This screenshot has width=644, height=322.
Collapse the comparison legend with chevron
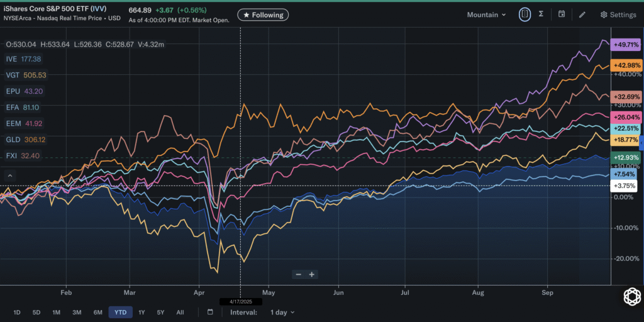point(9,175)
